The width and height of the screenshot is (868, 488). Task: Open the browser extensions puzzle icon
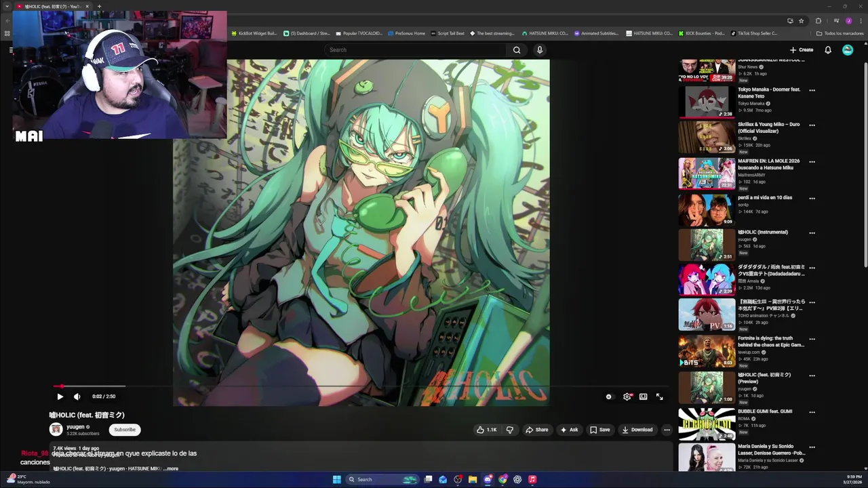[x=818, y=20]
